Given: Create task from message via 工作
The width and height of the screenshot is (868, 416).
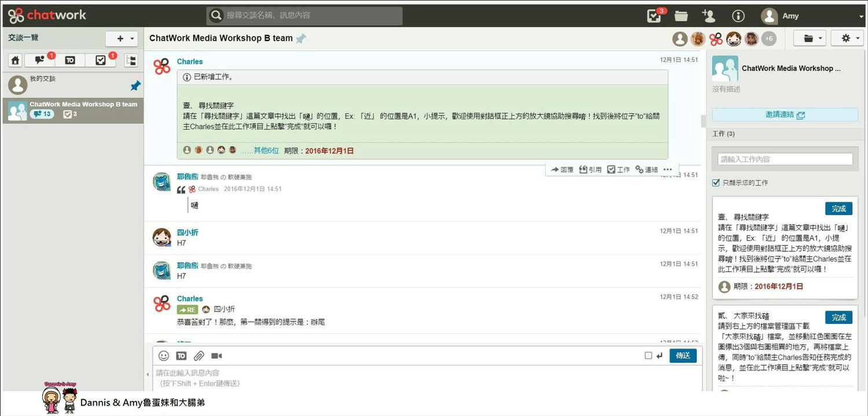Looking at the screenshot, I should pyautogui.click(x=619, y=170).
